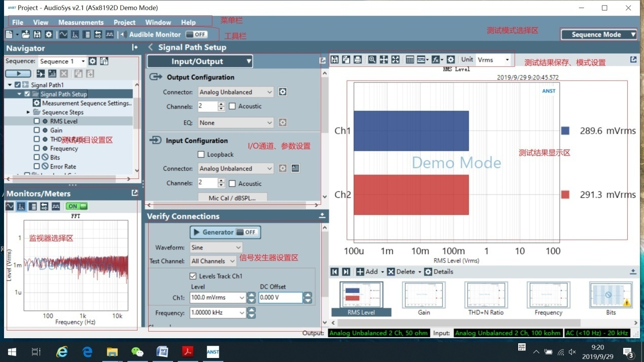This screenshot has width=644, height=362.
Task: Open the Test Channel dropdown
Action: click(213, 261)
